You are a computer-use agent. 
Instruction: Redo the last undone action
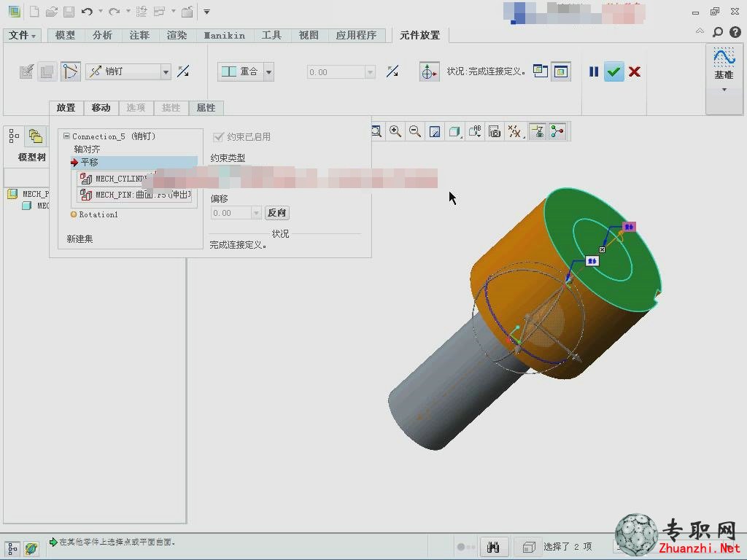pos(114,12)
